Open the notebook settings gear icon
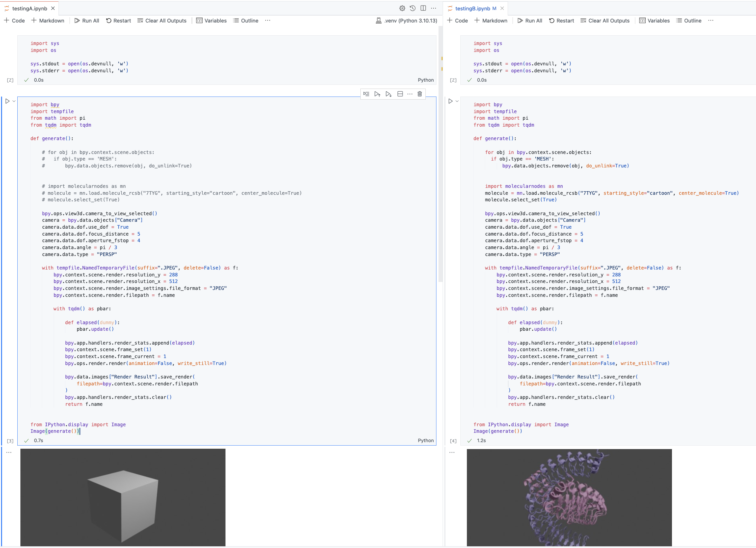 (402, 8)
